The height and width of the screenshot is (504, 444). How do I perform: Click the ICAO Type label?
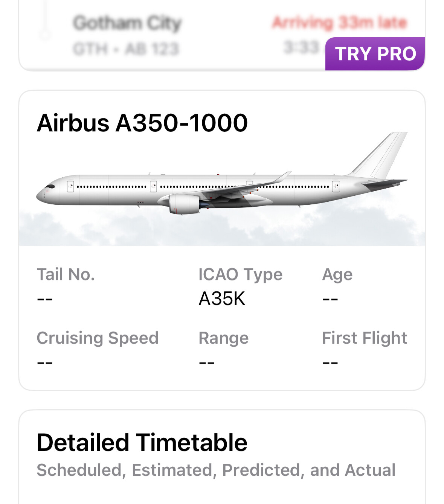240,274
